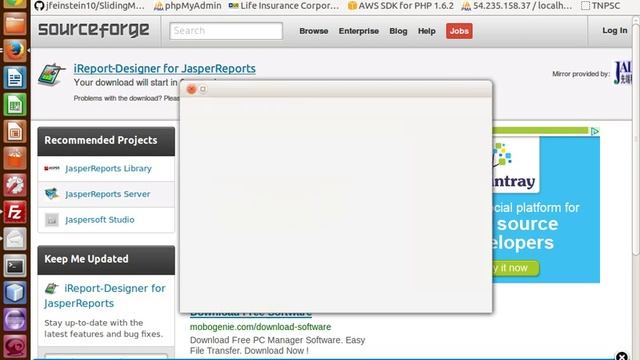Open the 54.235.158.37 localhost bookmark
This screenshot has height=360, width=640.
pyautogui.click(x=517, y=6)
